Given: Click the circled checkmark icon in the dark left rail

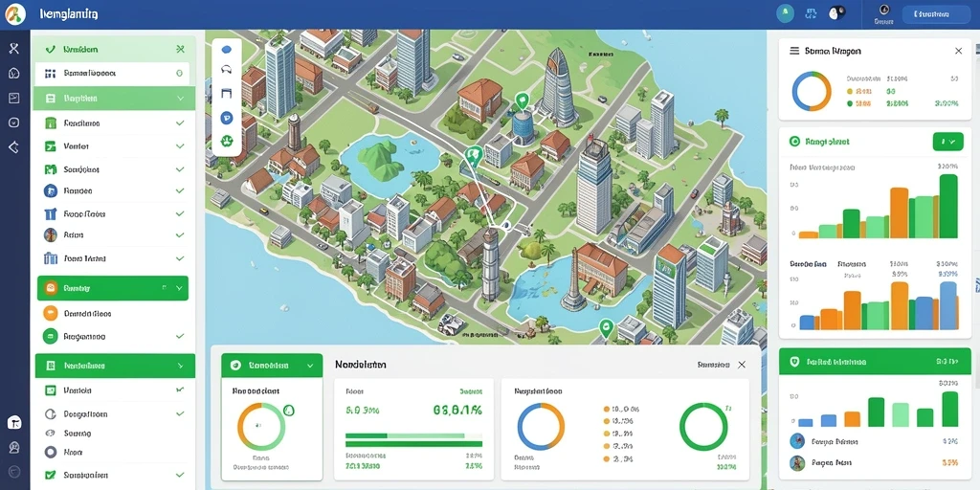Looking at the screenshot, I should [x=13, y=122].
